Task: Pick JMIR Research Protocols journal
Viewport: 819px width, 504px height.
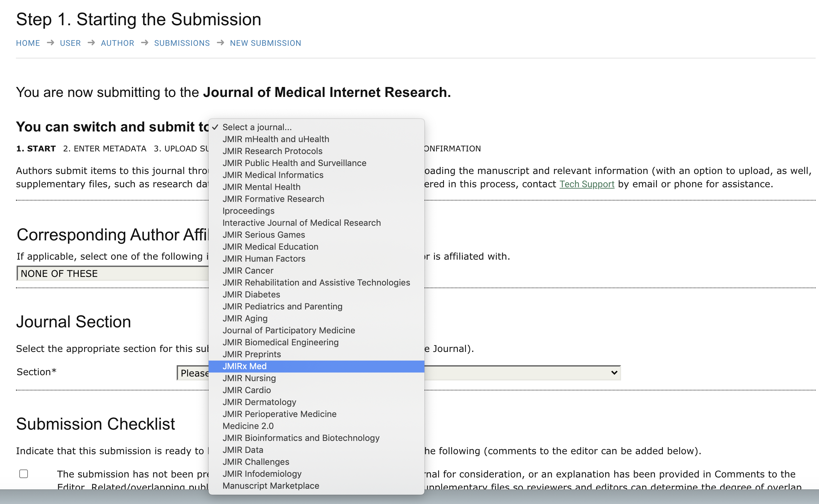Action: [x=272, y=151]
